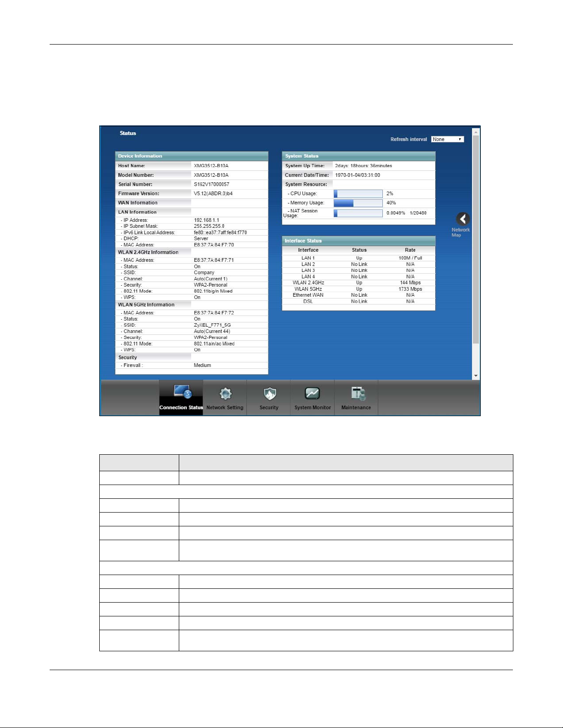Viewport: 563px width, 728px height.
Task: Click the Interface Status panel header
Action: (358, 241)
